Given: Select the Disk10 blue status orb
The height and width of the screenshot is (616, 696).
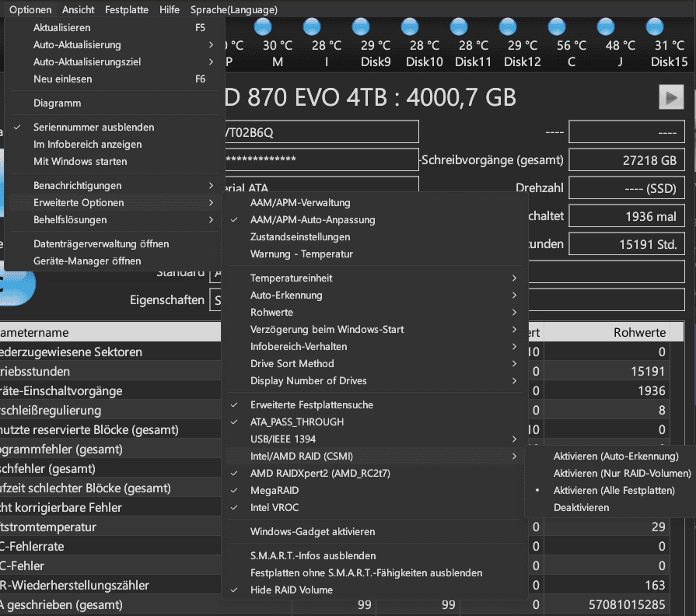Looking at the screenshot, I should point(410,26).
